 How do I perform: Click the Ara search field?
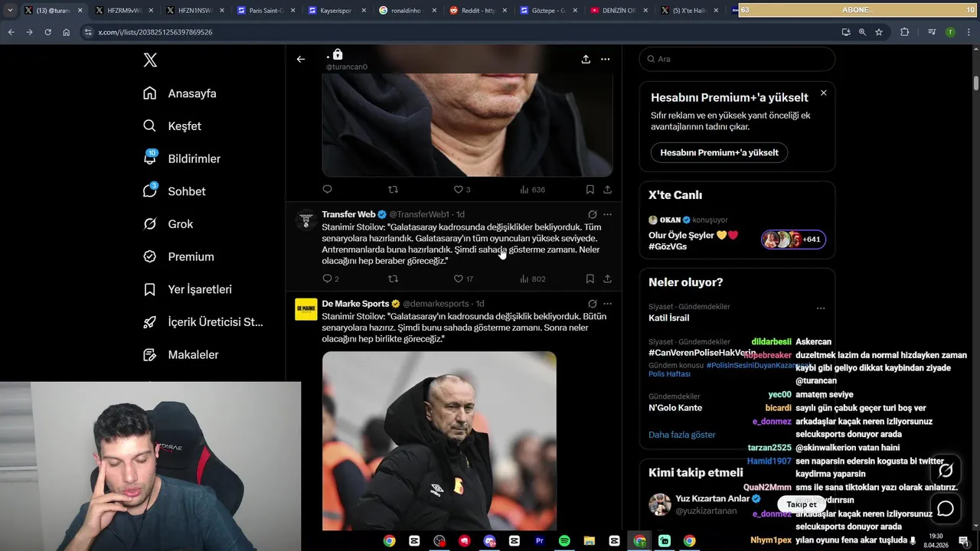737,59
